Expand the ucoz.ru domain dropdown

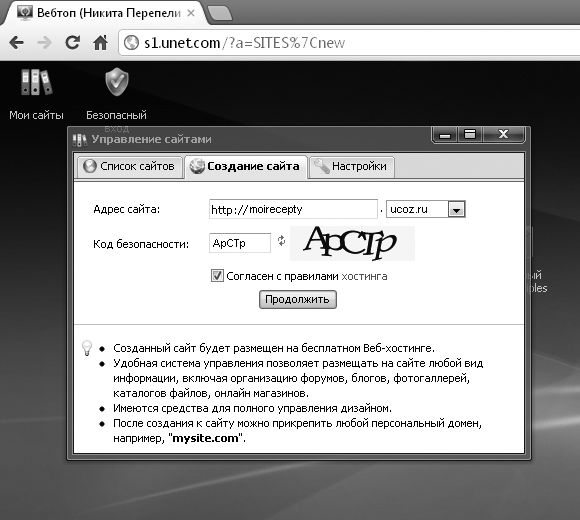coord(456,210)
